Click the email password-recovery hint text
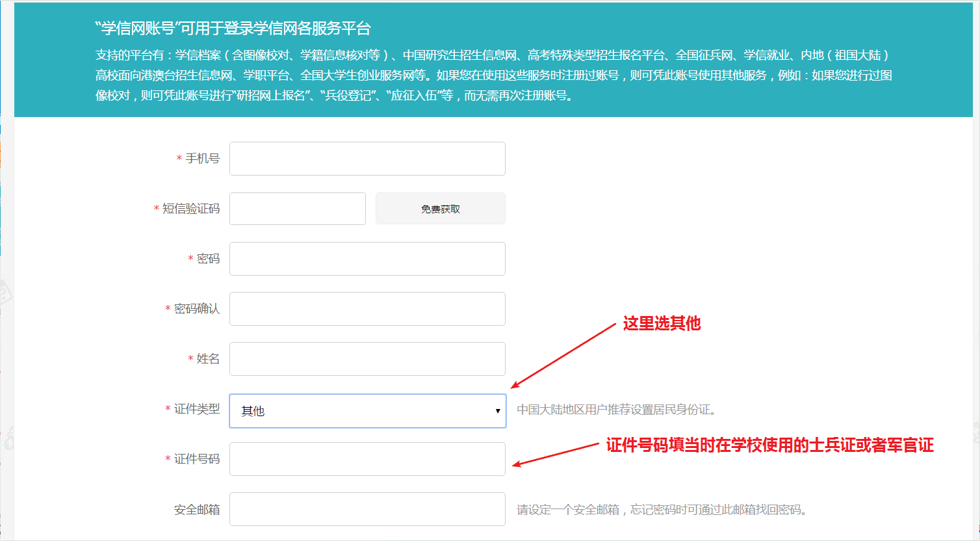Image resolution: width=980 pixels, height=541 pixels. coord(662,510)
